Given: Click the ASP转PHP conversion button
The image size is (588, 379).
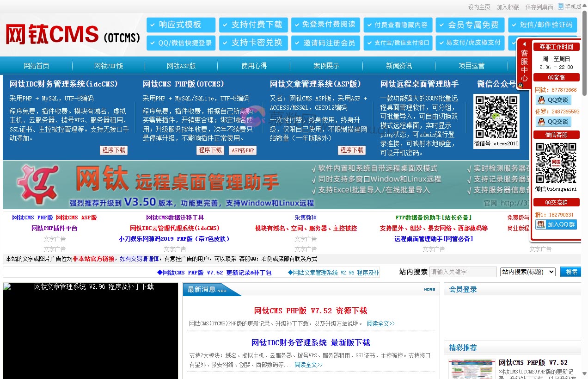Looking at the screenshot, I should tap(242, 150).
